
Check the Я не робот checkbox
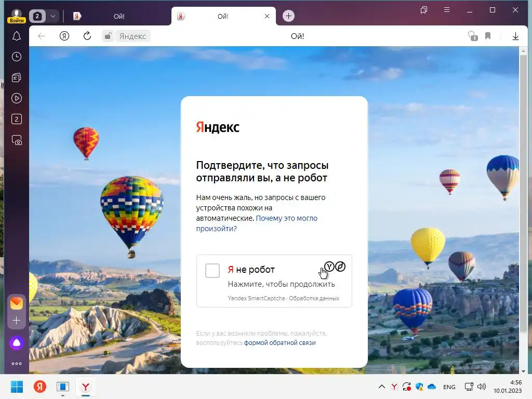tap(212, 270)
